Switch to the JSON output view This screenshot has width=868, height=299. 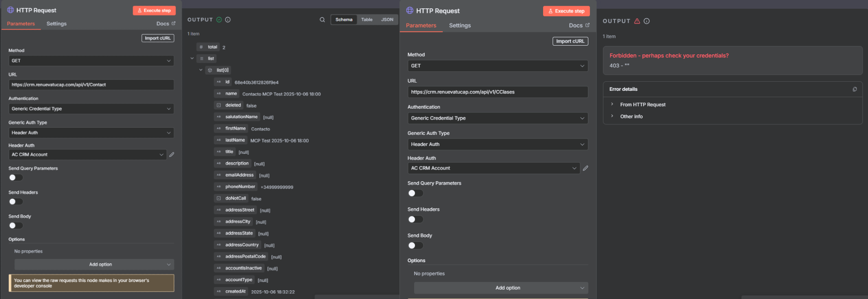387,19
